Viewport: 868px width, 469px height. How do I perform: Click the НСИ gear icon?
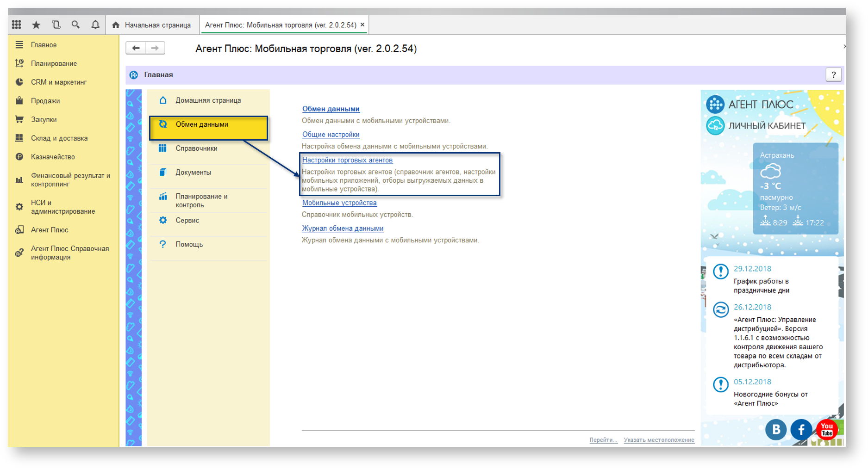pos(19,207)
